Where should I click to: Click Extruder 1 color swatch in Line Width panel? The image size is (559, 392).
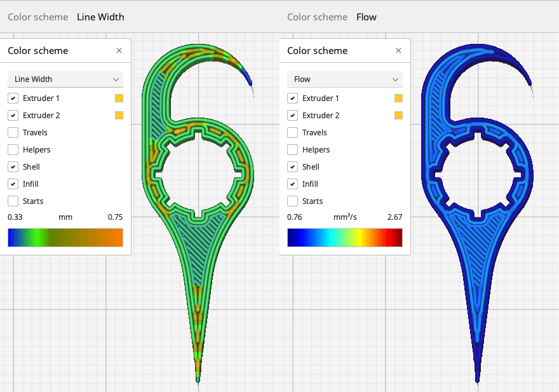click(x=119, y=98)
